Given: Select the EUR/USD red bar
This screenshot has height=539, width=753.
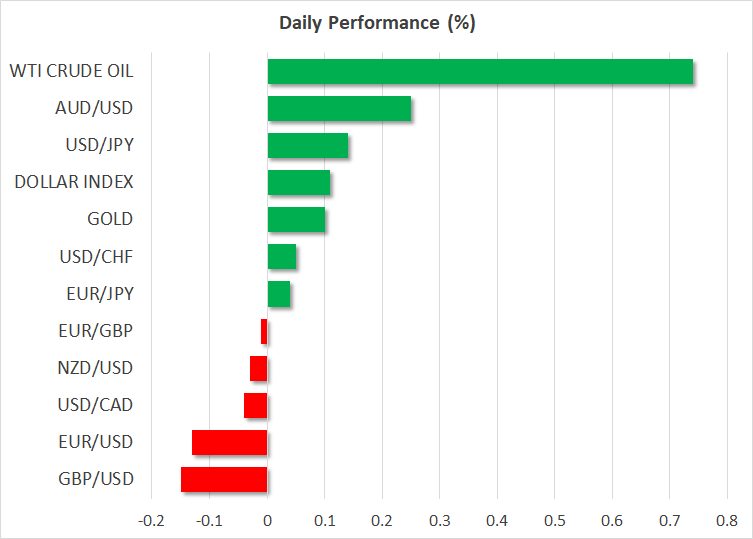Looking at the screenshot, I should point(229,442).
